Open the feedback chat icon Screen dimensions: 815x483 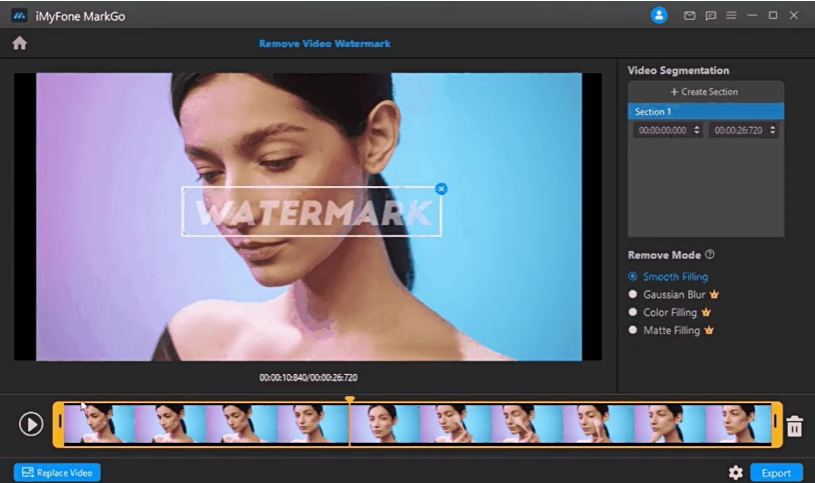710,16
